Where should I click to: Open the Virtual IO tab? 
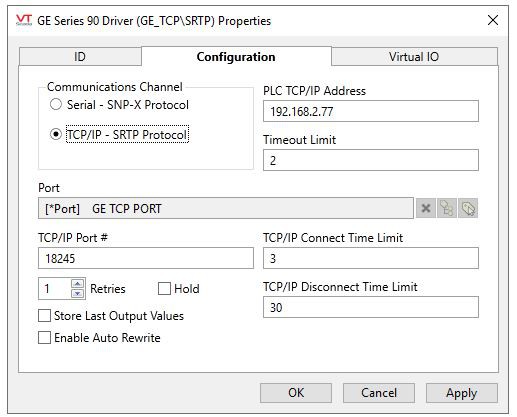click(414, 57)
